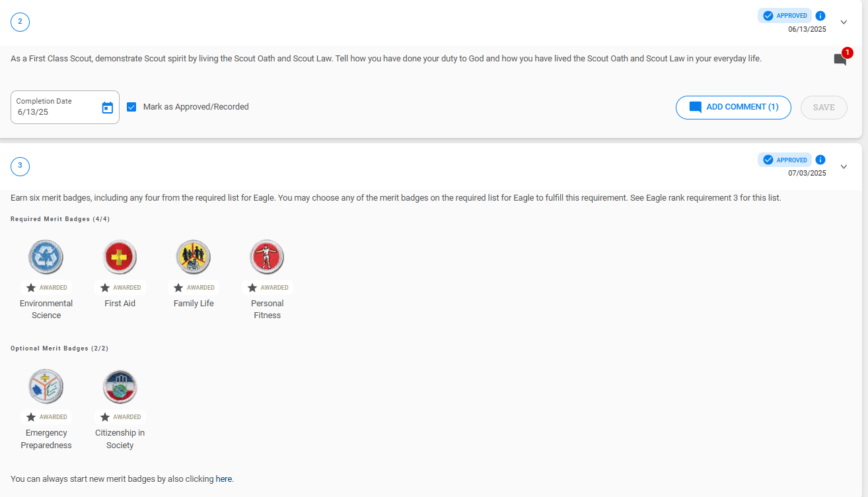Click the Add Comment (1) button

pyautogui.click(x=733, y=108)
